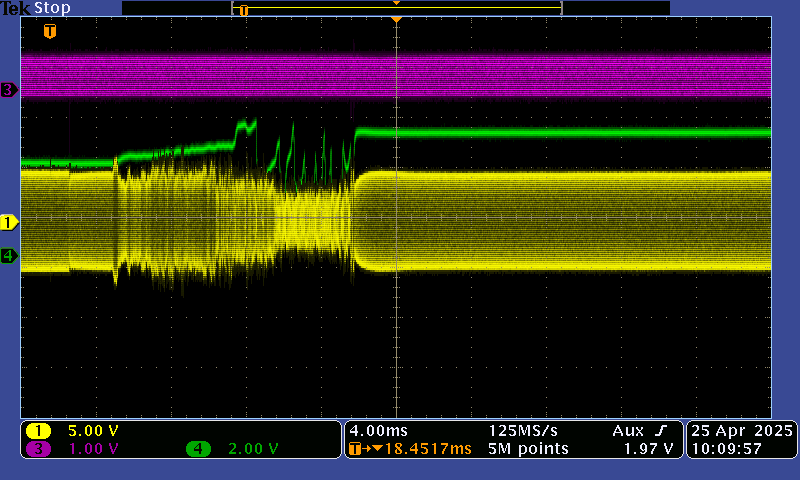Toggle the Stop acquisition status indicator
The image size is (800, 480).
coord(53,8)
